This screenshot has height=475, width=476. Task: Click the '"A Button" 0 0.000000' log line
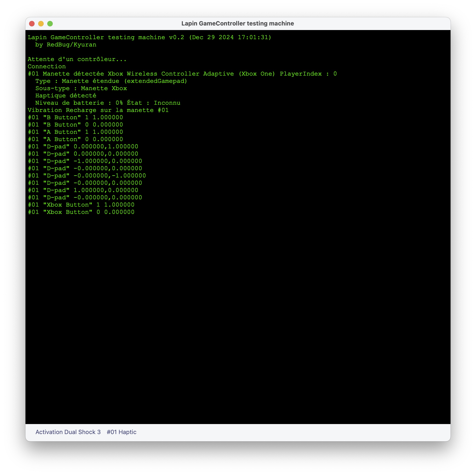coord(75,139)
